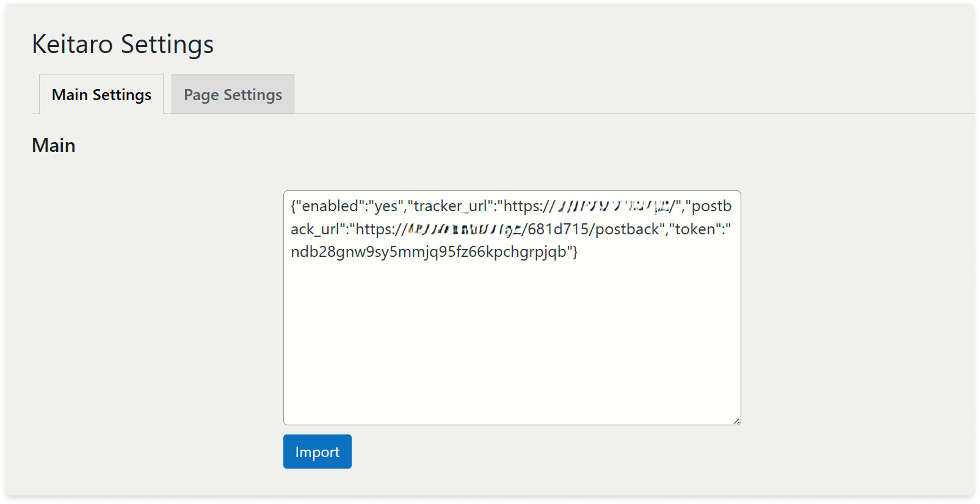
Task: Click the Keitaro Settings page title
Action: coord(123,44)
